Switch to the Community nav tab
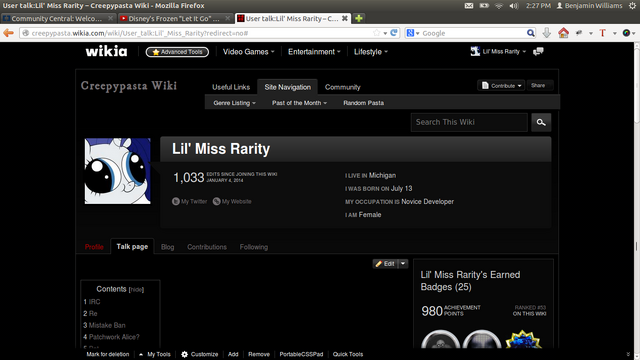Image resolution: width=640 pixels, height=360 pixels. pos(342,87)
